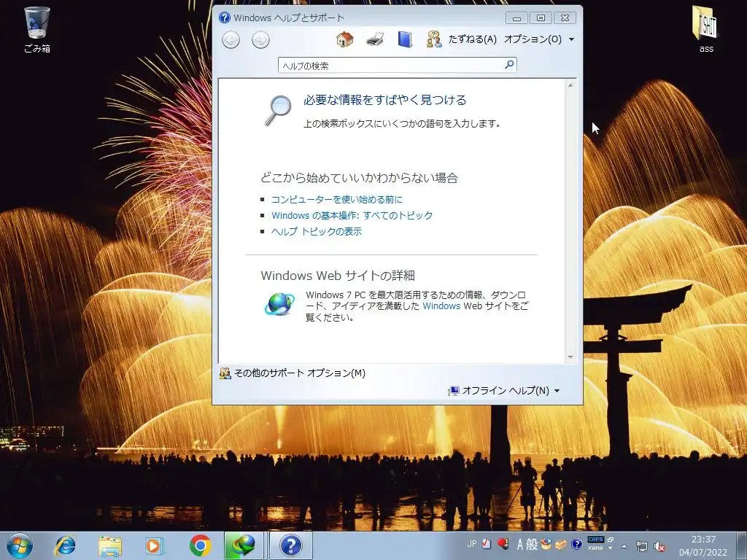Toggle the A input mode in IME bar
Screen dimensions: 747x560
pyautogui.click(x=520, y=544)
